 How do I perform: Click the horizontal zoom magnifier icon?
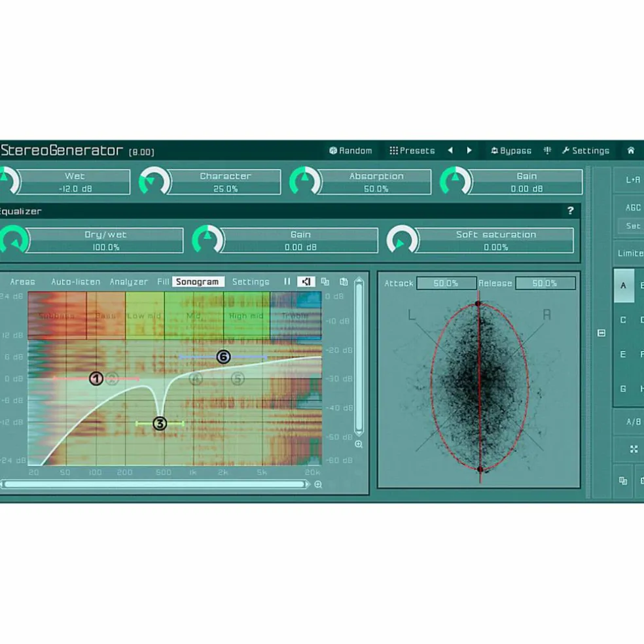(x=318, y=485)
